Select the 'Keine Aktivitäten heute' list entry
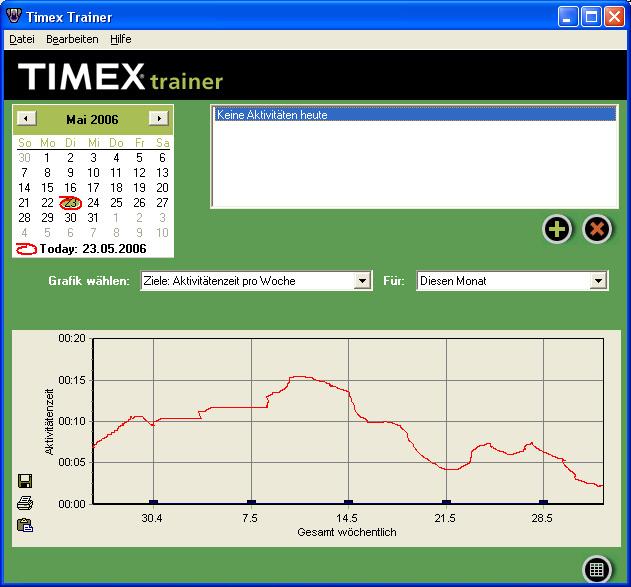 415,115
